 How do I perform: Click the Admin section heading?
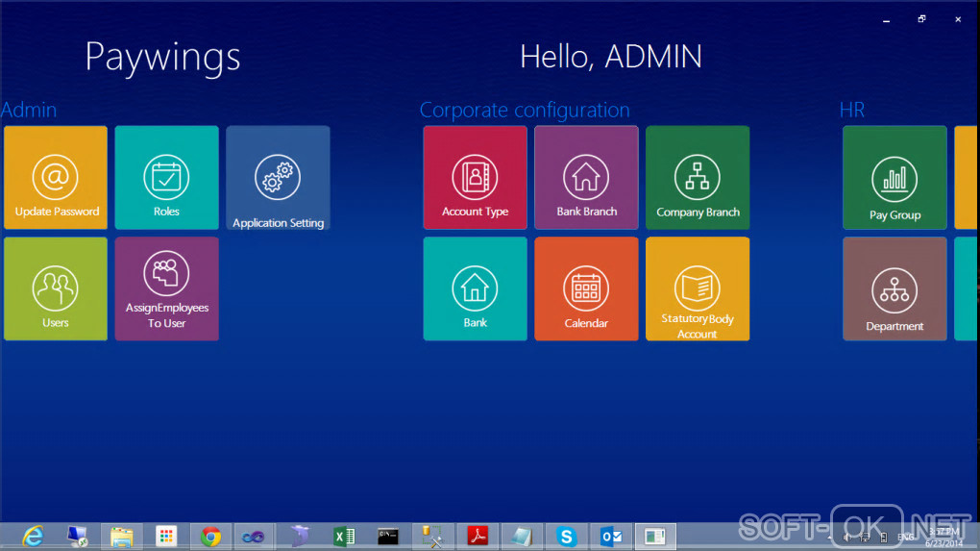coord(29,110)
